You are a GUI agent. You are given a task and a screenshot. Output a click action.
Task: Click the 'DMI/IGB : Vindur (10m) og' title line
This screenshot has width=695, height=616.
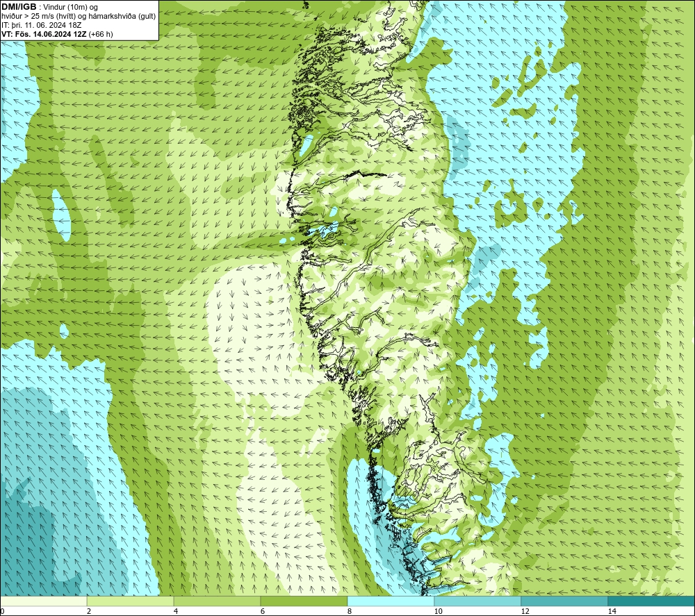click(x=49, y=7)
